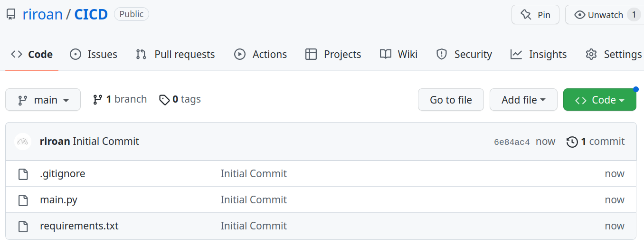Switch to the Issues tab
Screen dimensions: 644x247
pyautogui.click(x=94, y=55)
